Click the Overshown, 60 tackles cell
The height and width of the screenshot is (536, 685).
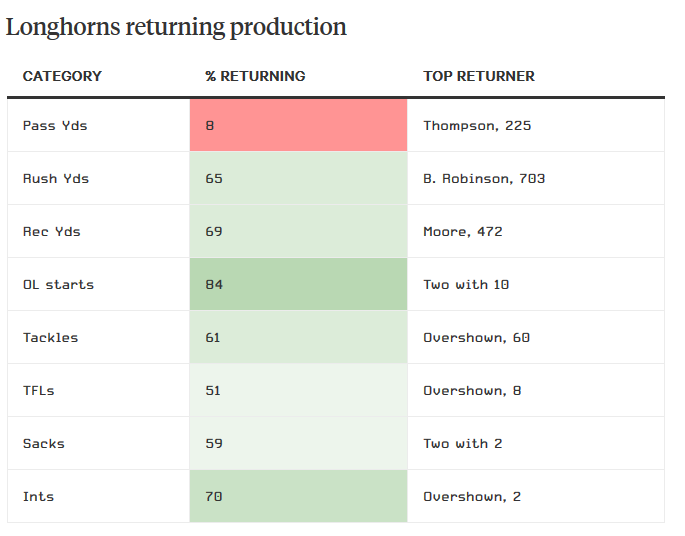[476, 338]
